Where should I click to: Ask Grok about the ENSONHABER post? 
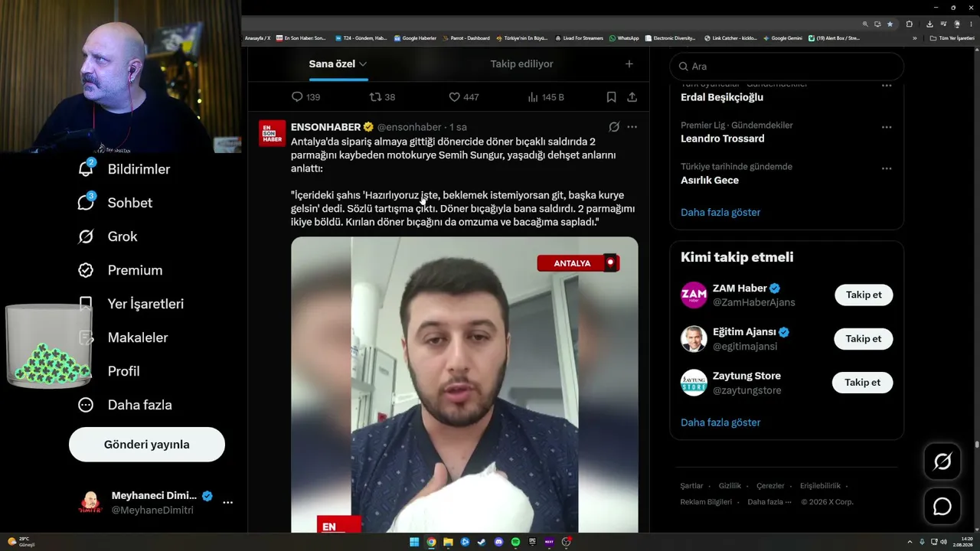[x=614, y=127]
